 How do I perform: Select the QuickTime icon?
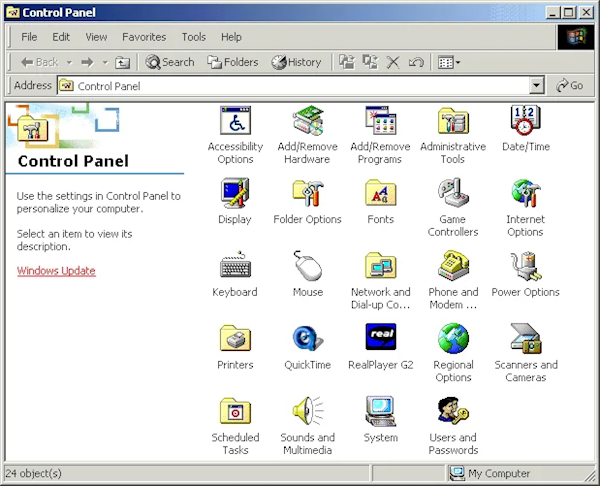click(x=307, y=340)
